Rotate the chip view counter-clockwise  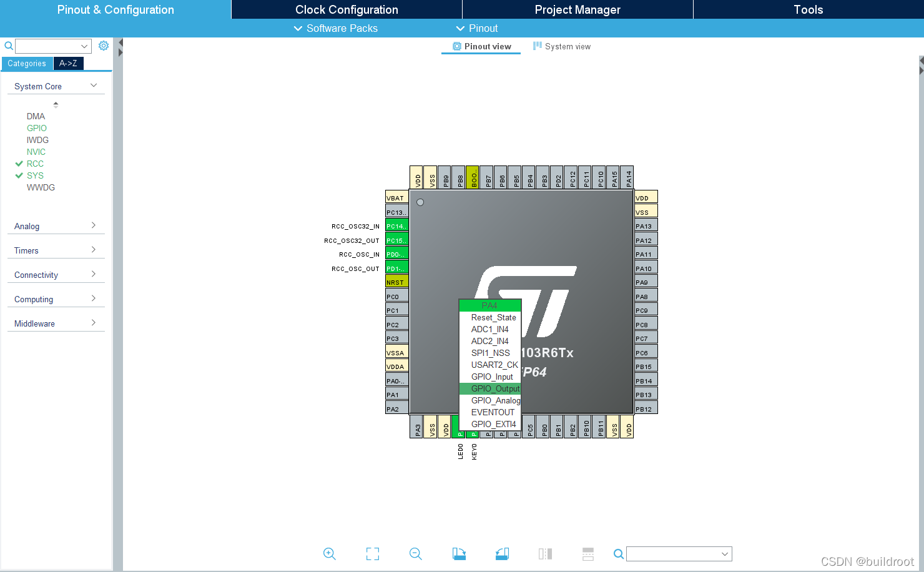(x=502, y=554)
